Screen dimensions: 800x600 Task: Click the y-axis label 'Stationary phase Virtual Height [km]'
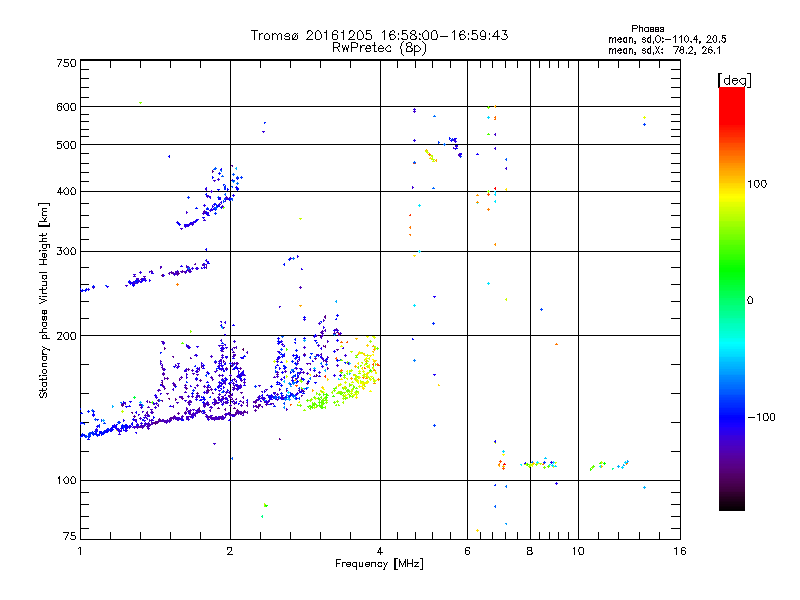point(43,301)
